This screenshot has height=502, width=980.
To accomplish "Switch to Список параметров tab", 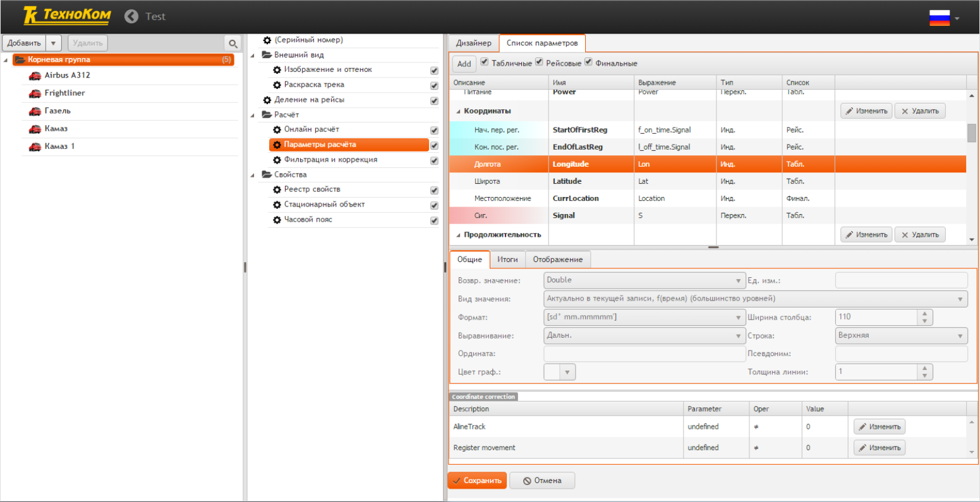I will [542, 43].
